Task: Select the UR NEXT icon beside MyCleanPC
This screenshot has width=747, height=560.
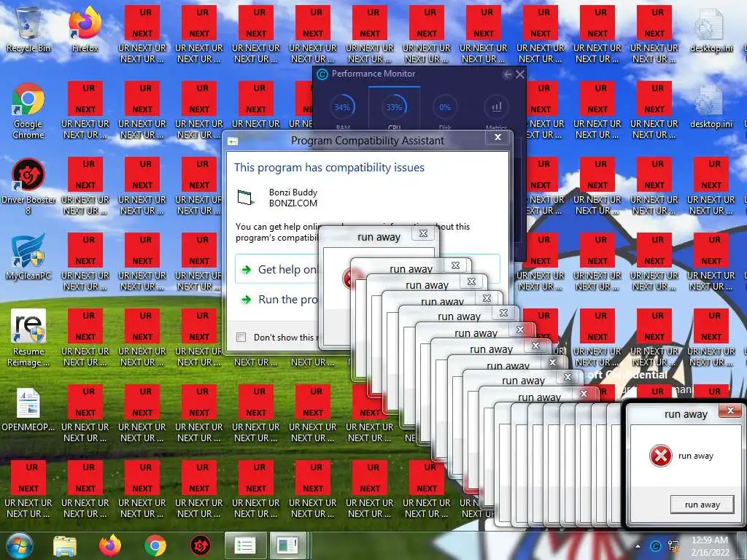Action: pyautogui.click(x=85, y=262)
